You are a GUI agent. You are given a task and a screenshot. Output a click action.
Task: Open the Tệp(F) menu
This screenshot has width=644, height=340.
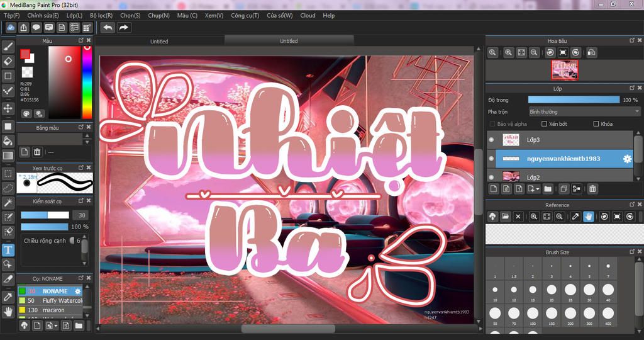pos(11,15)
